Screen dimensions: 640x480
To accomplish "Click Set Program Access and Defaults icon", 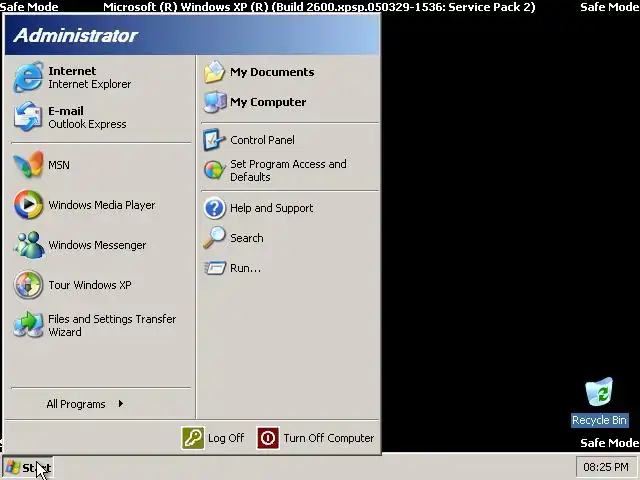I will [x=214, y=170].
